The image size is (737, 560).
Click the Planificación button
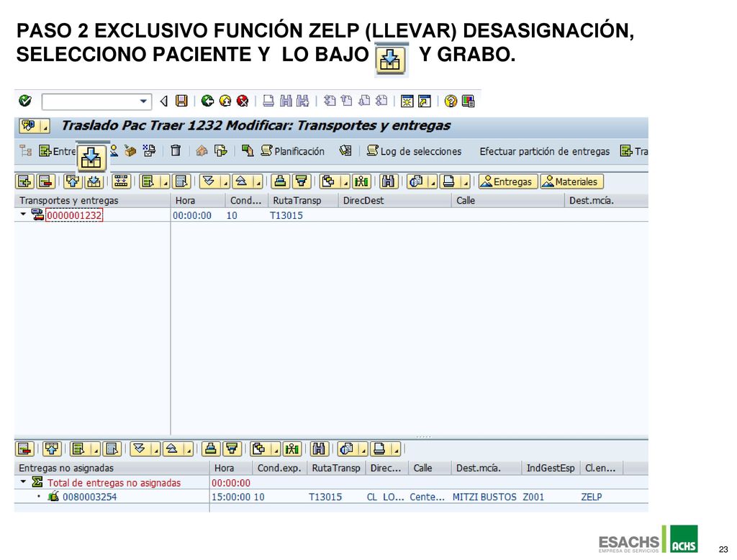pos(293,151)
